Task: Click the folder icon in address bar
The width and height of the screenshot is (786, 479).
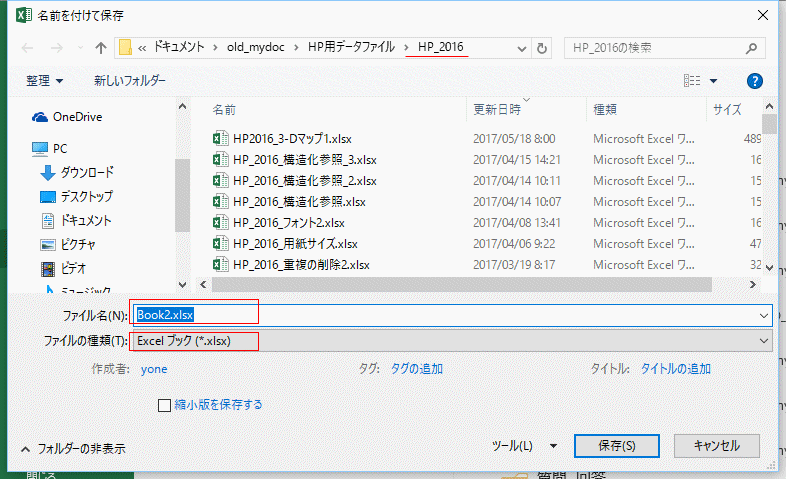Action: coord(125,48)
